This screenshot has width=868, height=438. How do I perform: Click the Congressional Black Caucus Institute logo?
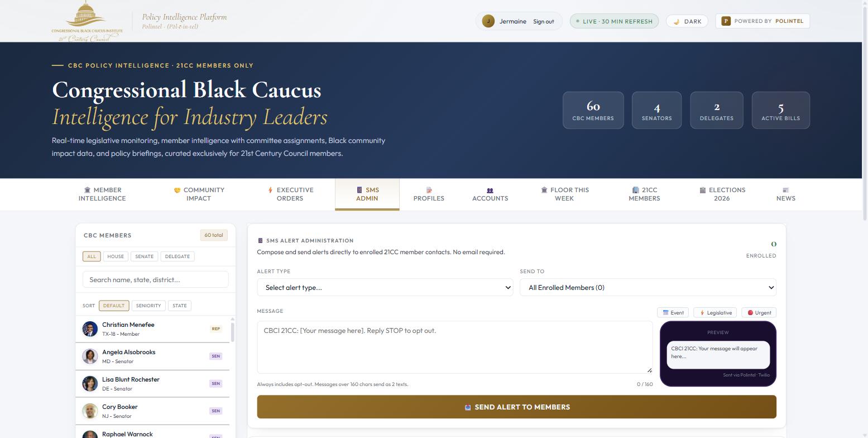click(87, 21)
